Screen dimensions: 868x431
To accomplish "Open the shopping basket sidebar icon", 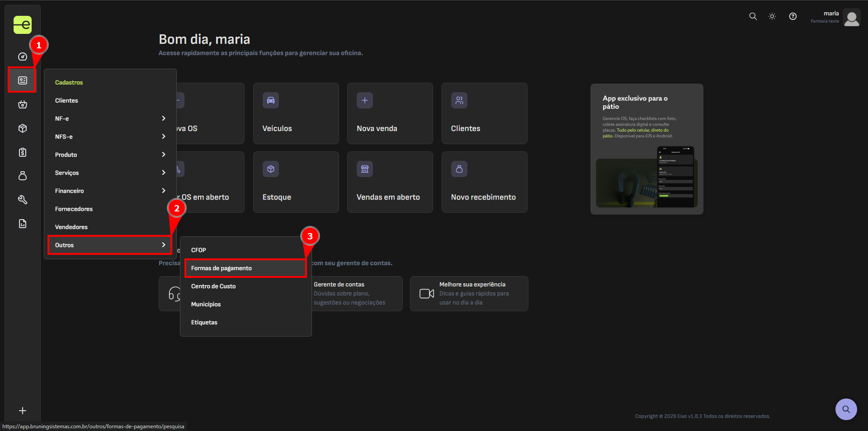I will (x=23, y=104).
